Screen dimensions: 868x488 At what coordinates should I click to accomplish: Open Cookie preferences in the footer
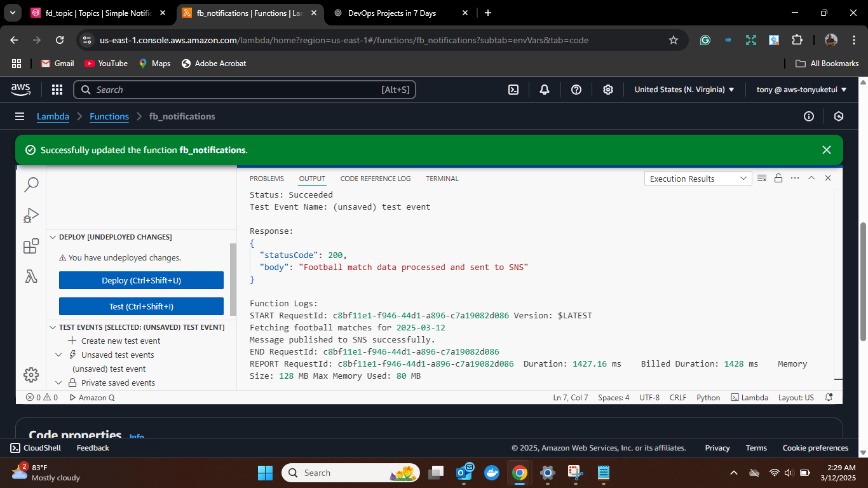pyautogui.click(x=815, y=448)
